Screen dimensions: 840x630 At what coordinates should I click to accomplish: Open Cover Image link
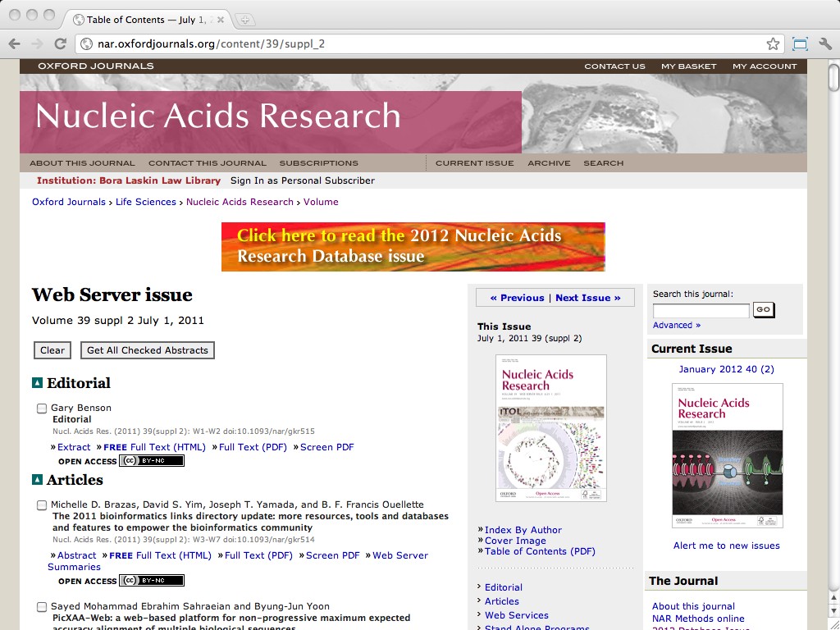pyautogui.click(x=515, y=541)
